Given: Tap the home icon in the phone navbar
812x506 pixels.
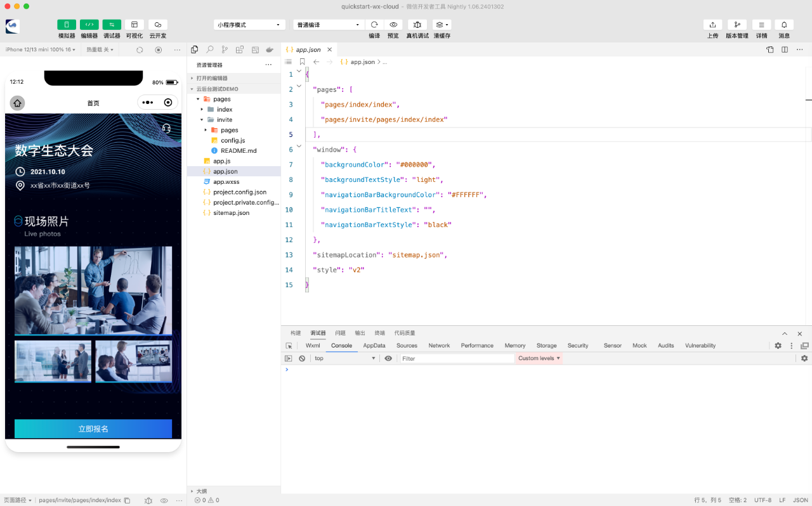Looking at the screenshot, I should pyautogui.click(x=17, y=103).
